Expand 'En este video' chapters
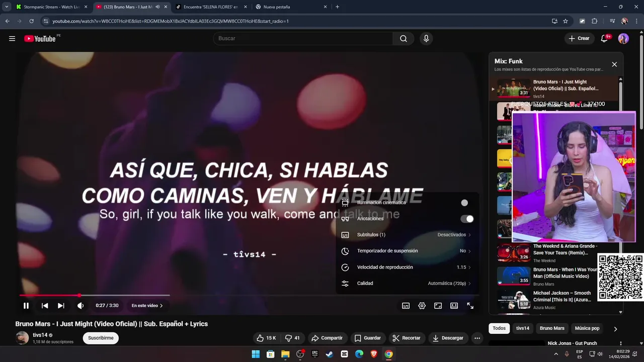 click(147, 306)
